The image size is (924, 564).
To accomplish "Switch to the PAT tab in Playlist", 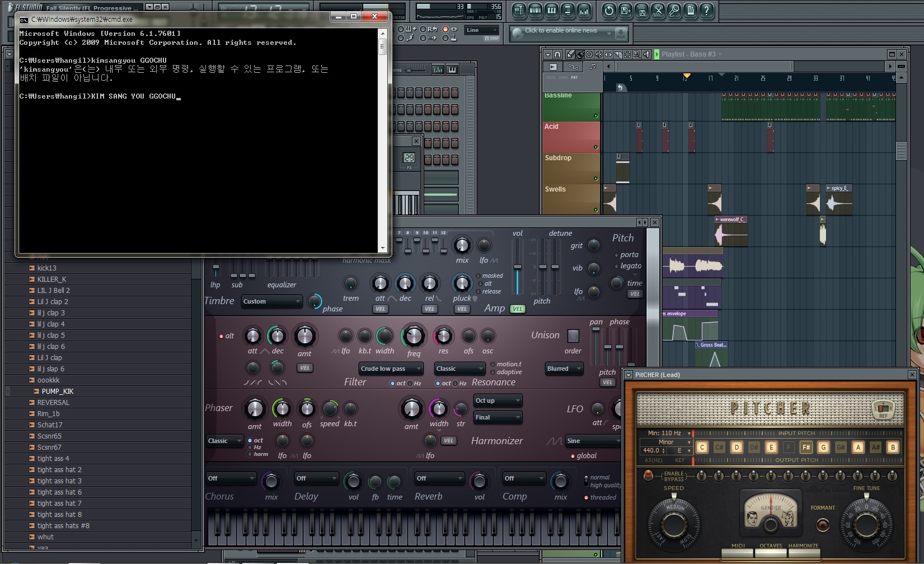I will [x=574, y=78].
